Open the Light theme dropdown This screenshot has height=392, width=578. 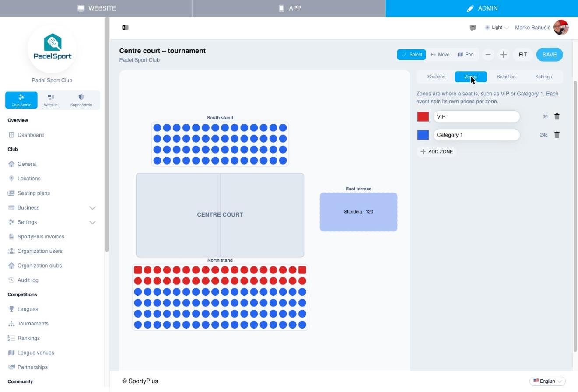[x=497, y=28]
